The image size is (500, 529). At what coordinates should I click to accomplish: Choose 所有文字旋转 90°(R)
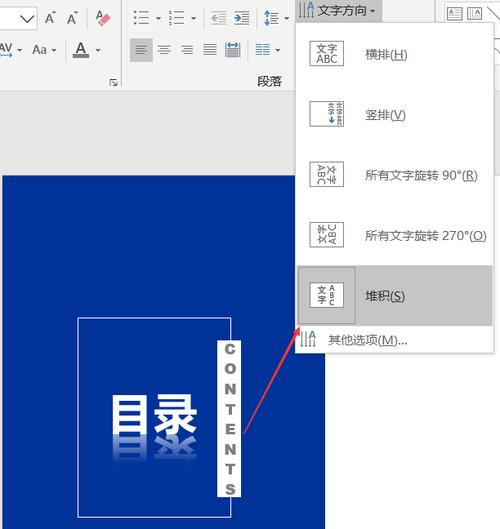[394, 175]
